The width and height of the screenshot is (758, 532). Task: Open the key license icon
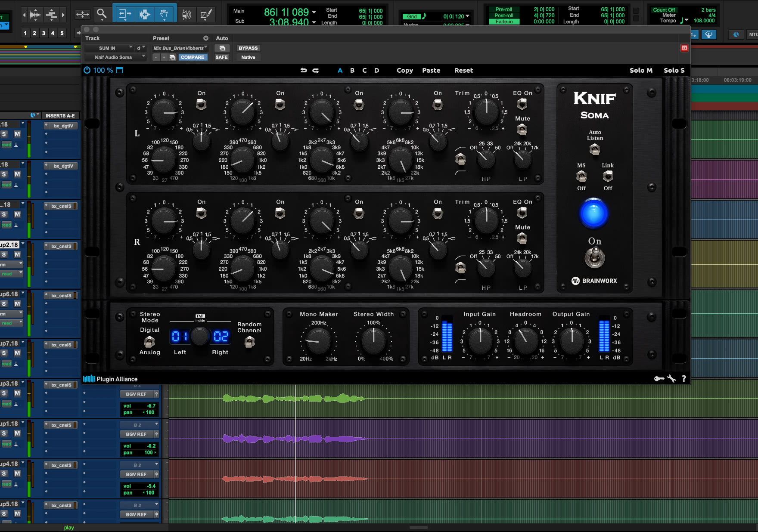[x=659, y=379]
